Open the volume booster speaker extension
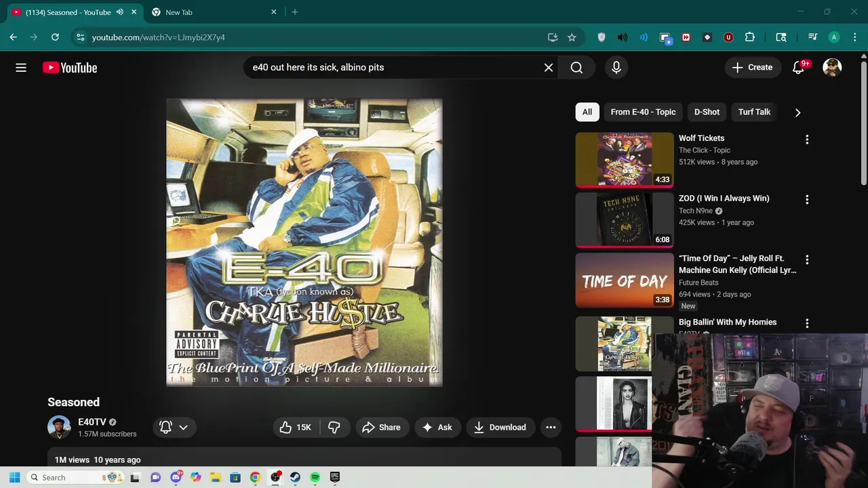Image resolution: width=868 pixels, height=488 pixels. point(623,37)
